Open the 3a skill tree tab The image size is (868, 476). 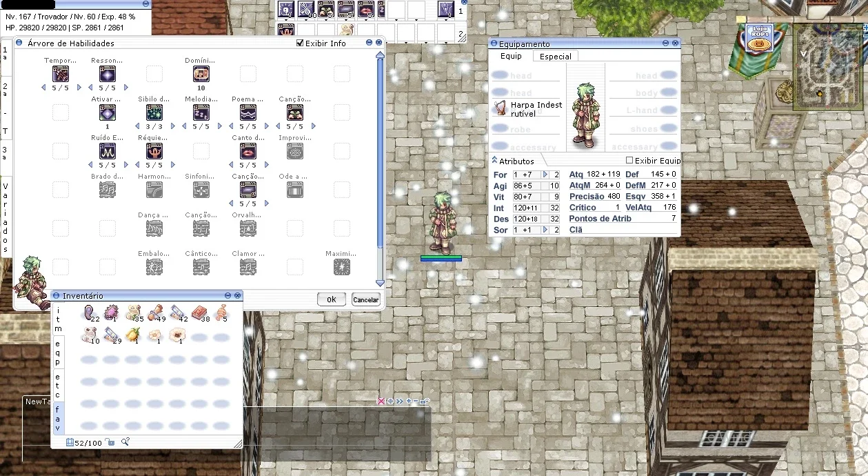click(x=6, y=153)
